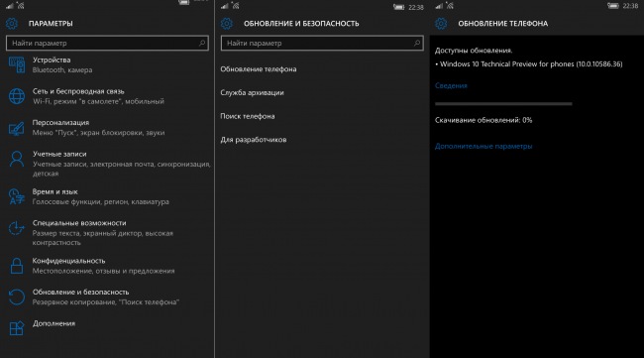Click the 22:38 clock on the middle screen
644x358 pixels.
click(x=416, y=7)
